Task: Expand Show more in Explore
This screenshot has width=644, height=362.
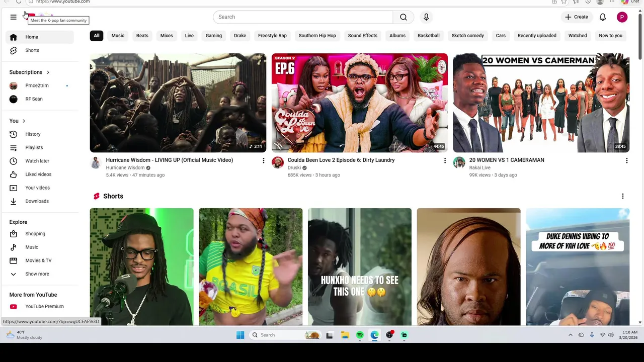Action: 40,274
